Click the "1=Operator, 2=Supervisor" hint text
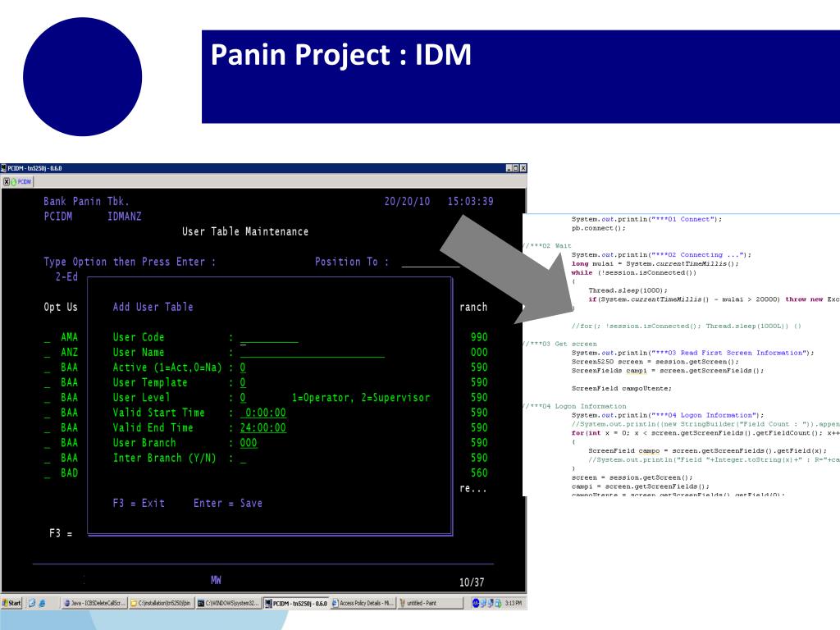 tap(361, 398)
